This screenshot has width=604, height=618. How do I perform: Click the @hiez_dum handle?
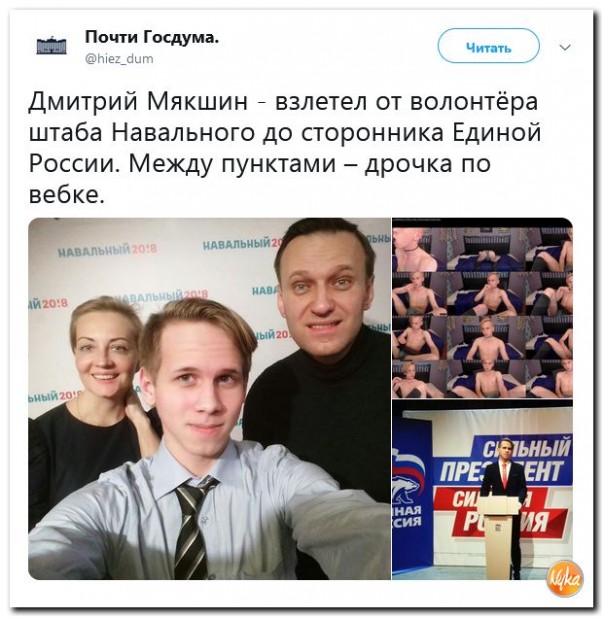[x=119, y=59]
